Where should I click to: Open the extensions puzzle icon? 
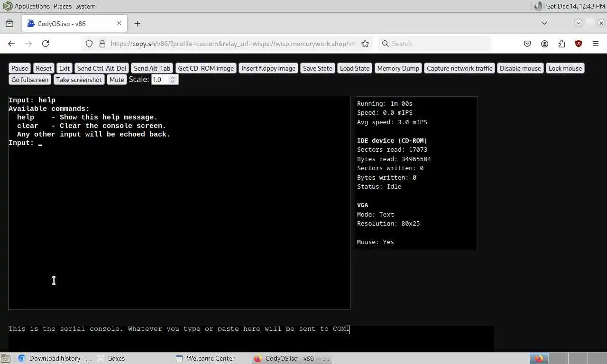point(561,44)
